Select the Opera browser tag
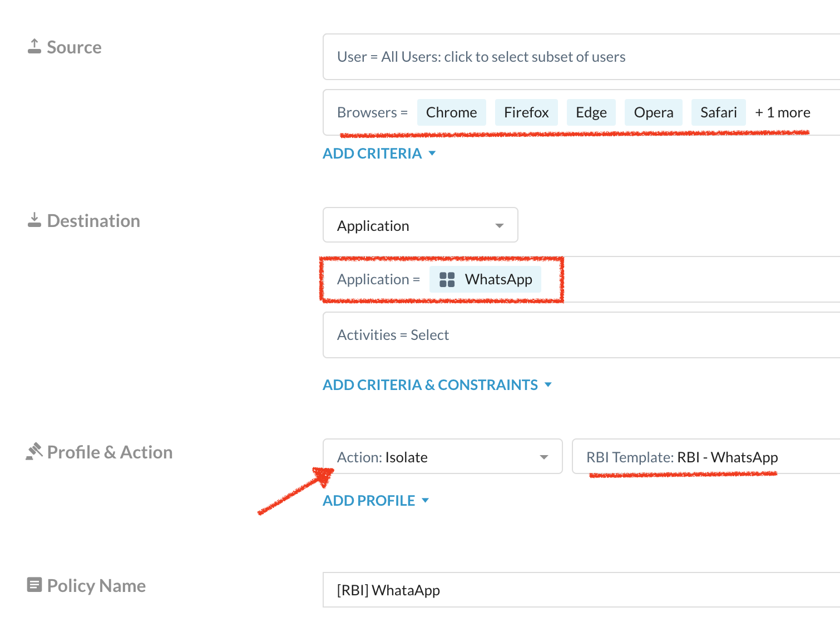This screenshot has height=622, width=840. pyautogui.click(x=654, y=112)
